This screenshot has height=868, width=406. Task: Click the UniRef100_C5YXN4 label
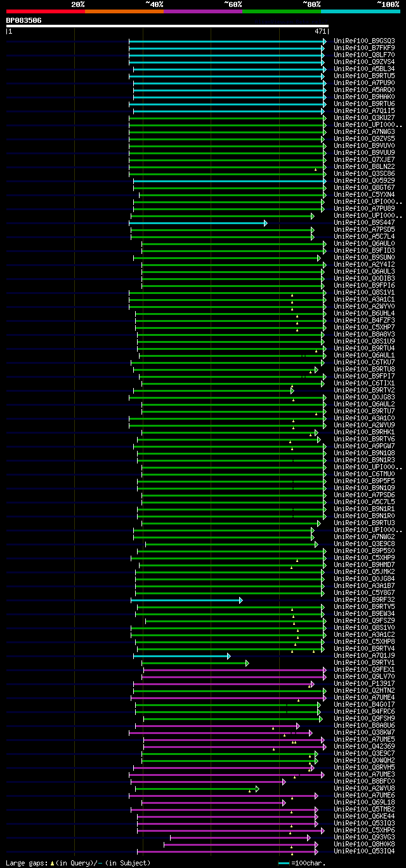(364, 195)
